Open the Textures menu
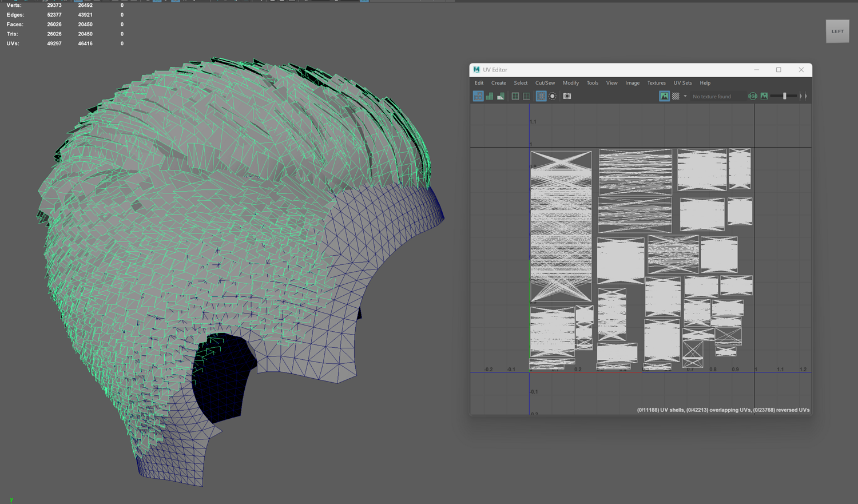The height and width of the screenshot is (504, 858). (657, 83)
